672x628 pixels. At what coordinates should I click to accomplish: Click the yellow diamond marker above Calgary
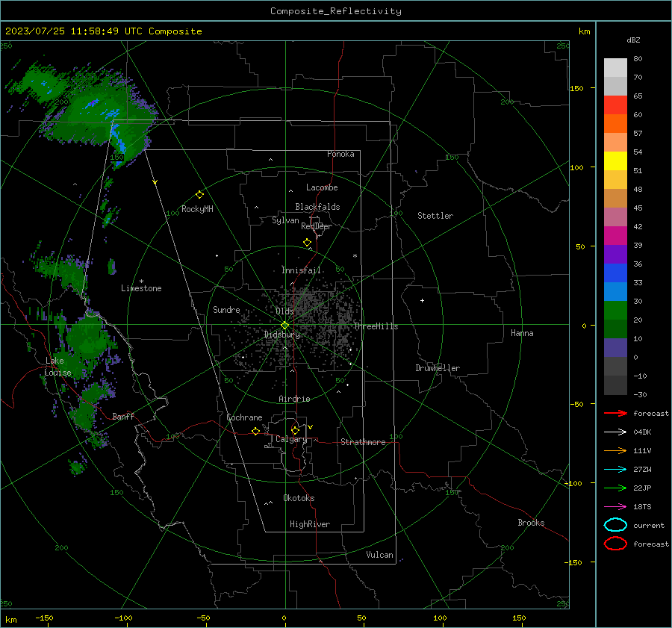point(295,430)
